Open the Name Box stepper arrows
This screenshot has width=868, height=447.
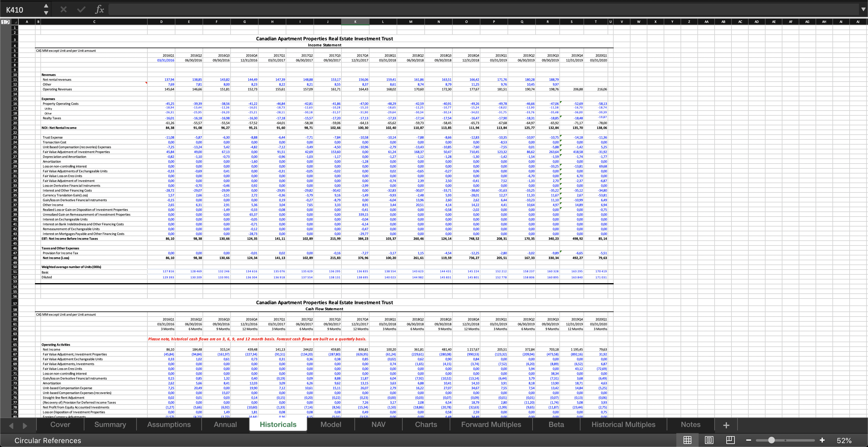tap(46, 9)
